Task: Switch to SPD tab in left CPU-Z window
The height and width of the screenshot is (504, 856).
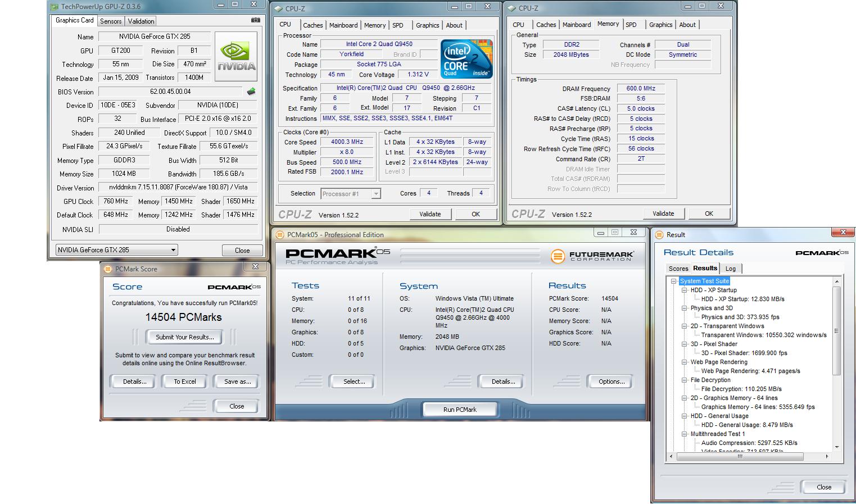Action: 398,25
